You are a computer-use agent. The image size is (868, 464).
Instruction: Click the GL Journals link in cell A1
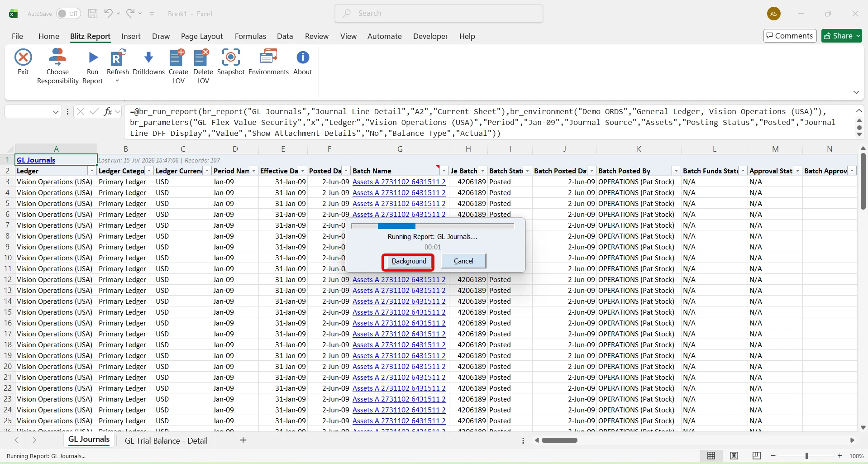(x=36, y=160)
